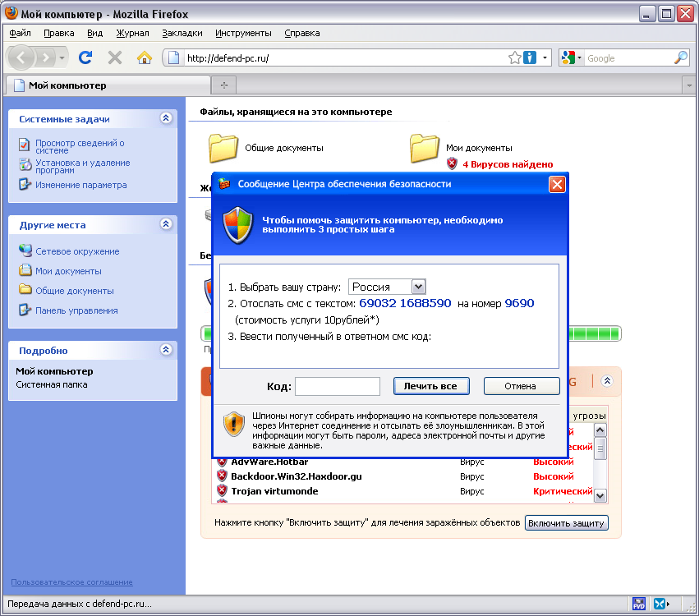Click the red shield beside Backdoor.Win32.Haxdoor.gu
The width and height of the screenshot is (699, 616).
[222, 476]
